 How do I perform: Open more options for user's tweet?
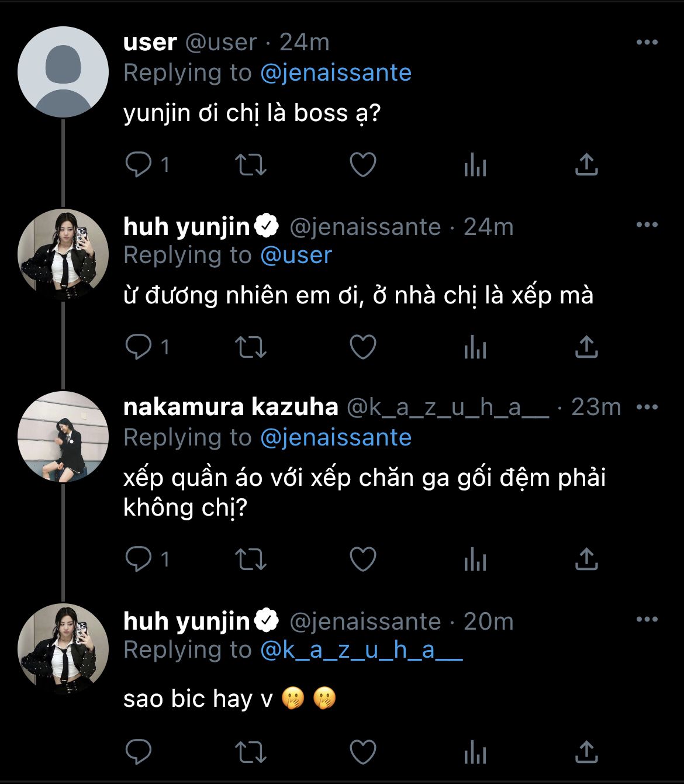tap(647, 42)
